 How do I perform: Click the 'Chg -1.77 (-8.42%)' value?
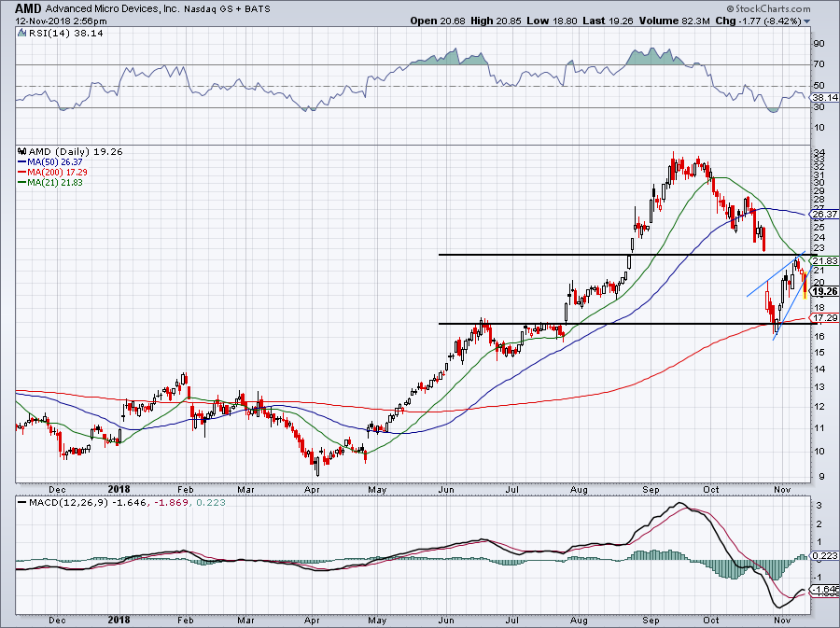tap(758, 21)
